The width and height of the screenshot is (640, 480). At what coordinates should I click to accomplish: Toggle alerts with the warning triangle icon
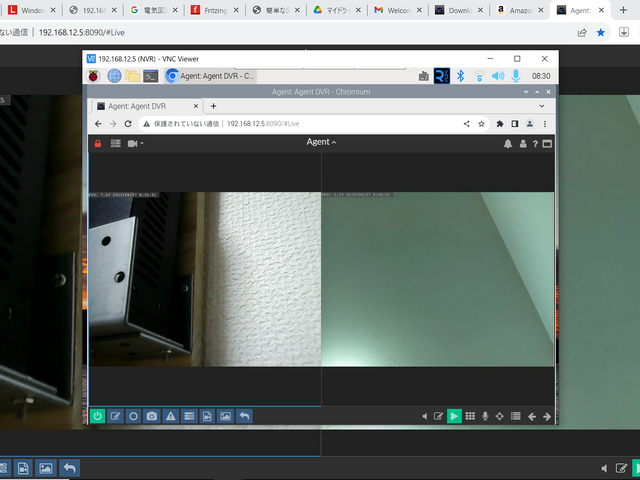(171, 416)
